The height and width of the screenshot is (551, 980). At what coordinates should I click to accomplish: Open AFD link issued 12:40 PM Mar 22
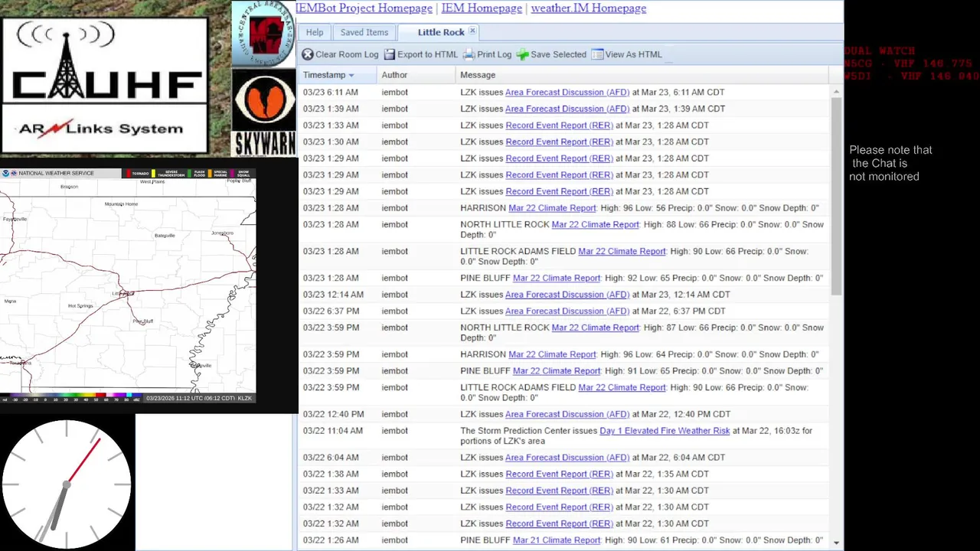coord(567,414)
